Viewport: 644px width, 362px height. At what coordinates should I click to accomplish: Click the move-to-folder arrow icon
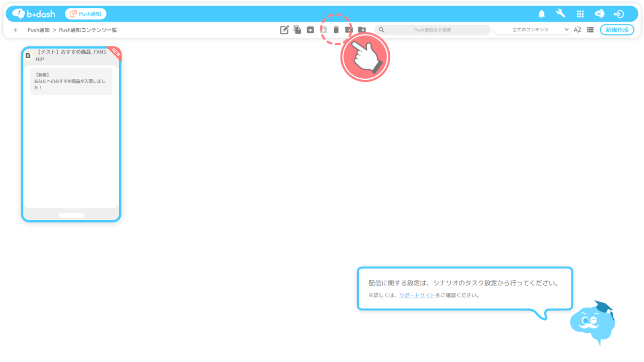[x=349, y=30]
